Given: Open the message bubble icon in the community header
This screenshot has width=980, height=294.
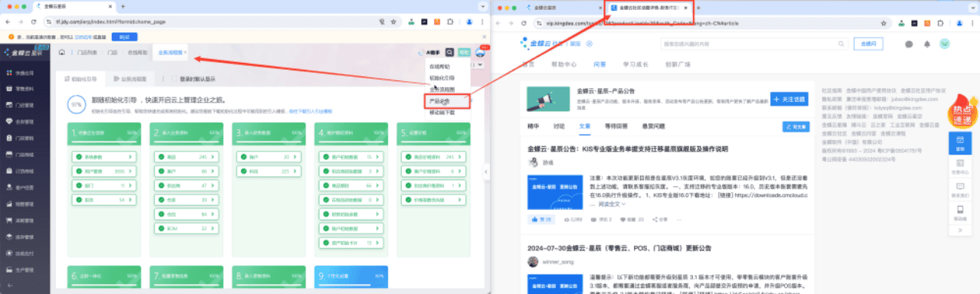Looking at the screenshot, I should (909, 44).
